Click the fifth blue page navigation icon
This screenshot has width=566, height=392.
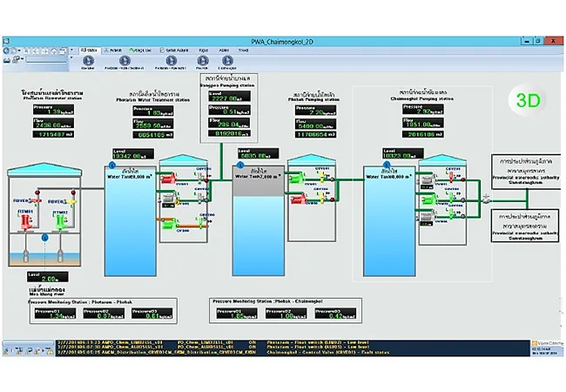(227, 61)
